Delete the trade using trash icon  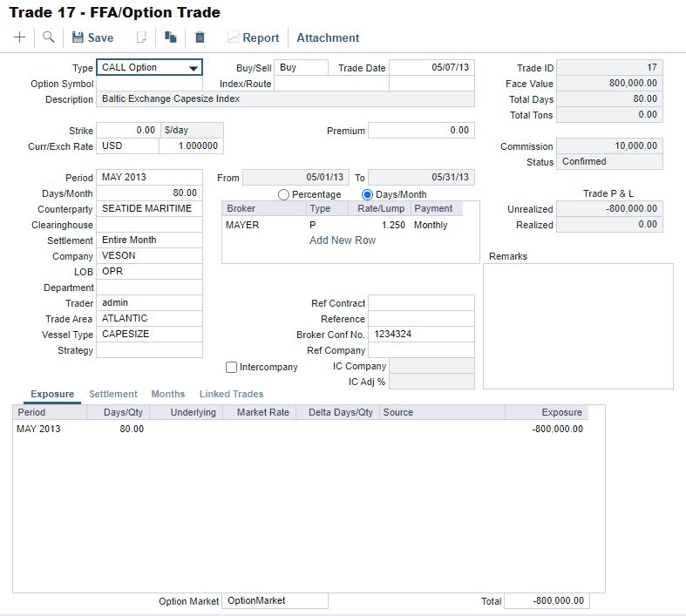[x=200, y=37]
